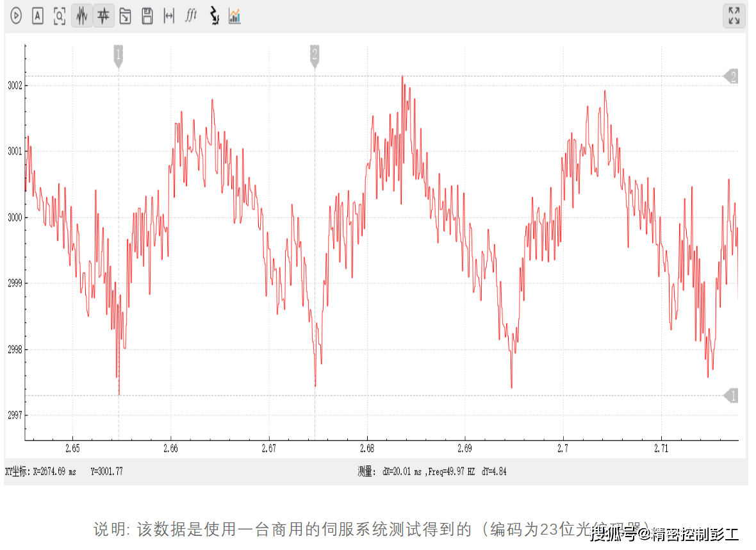Viewport: 756px width, 550px height.
Task: Click the play/start acquisition button
Action: [16, 16]
